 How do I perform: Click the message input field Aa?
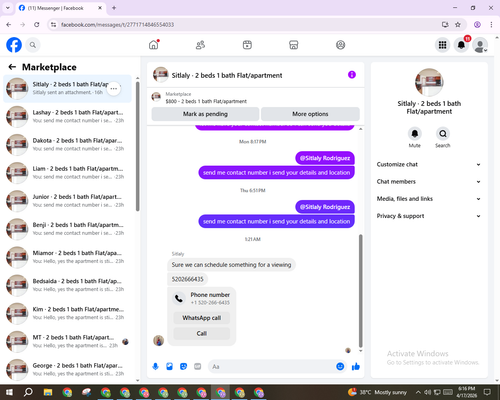pos(272,367)
